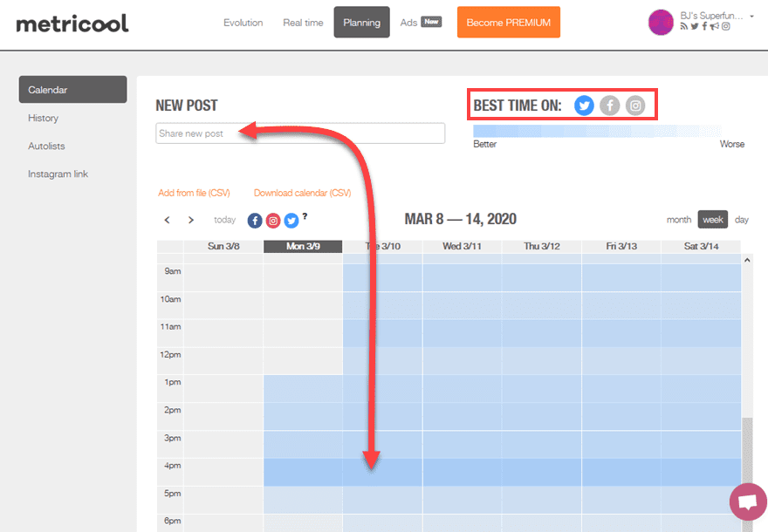Screen dimensions: 768x532
Task: Click the Share new post input field
Action: [299, 133]
